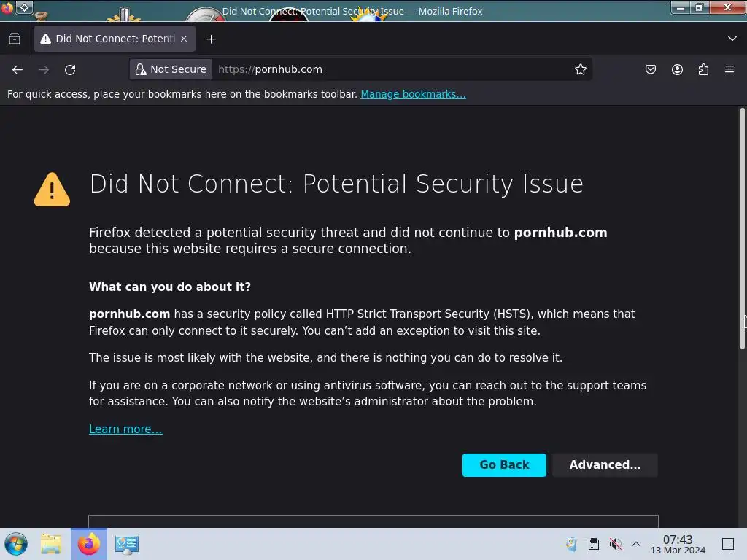Click the vertical page scrollbar thumb
Image resolution: width=747 pixels, height=560 pixels.
tap(742, 228)
